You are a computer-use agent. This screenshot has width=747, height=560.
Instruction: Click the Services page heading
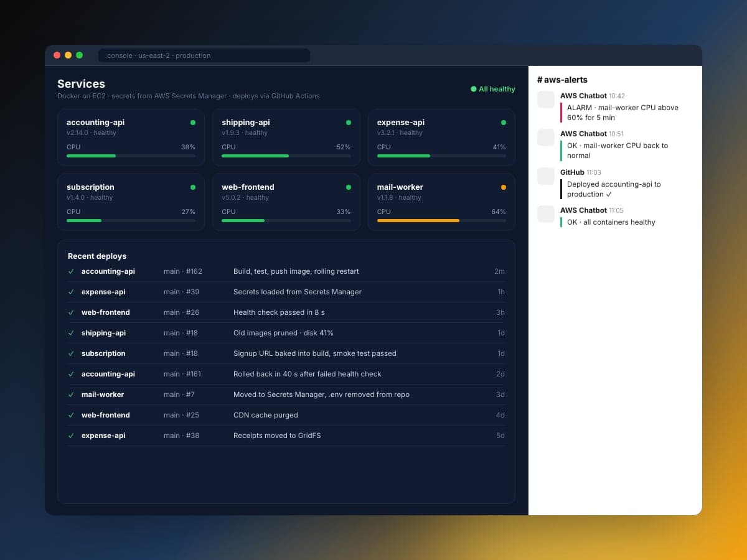(81, 84)
